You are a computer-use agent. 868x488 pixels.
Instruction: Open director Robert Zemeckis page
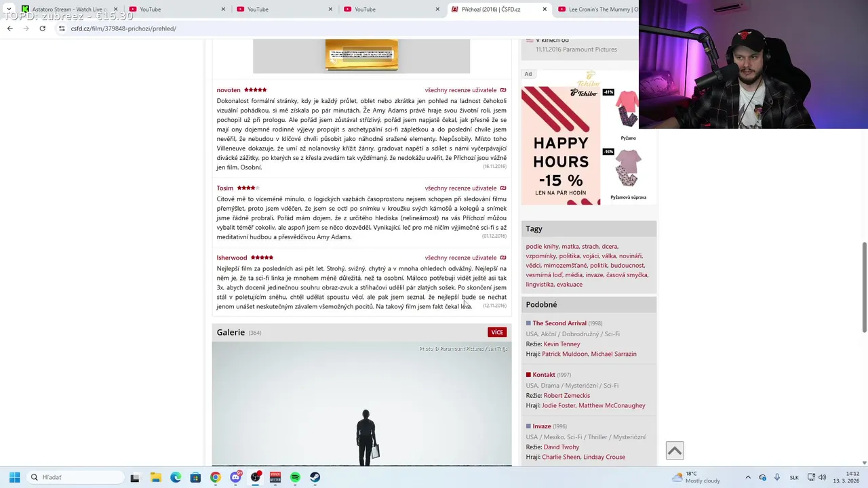click(567, 396)
